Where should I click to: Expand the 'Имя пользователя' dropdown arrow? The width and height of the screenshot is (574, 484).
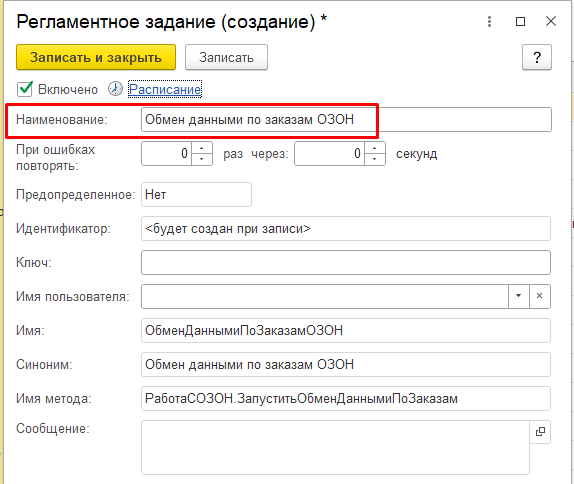coord(518,296)
